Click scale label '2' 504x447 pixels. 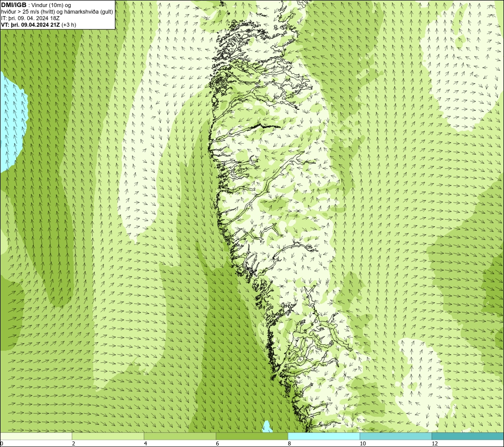[74, 443]
